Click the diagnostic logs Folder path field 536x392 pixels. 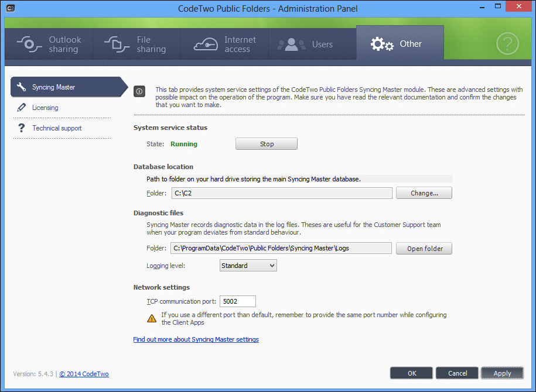click(x=281, y=248)
